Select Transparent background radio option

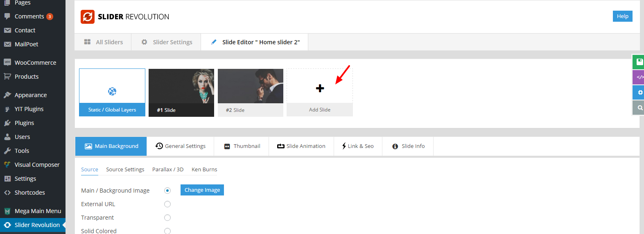167,218
